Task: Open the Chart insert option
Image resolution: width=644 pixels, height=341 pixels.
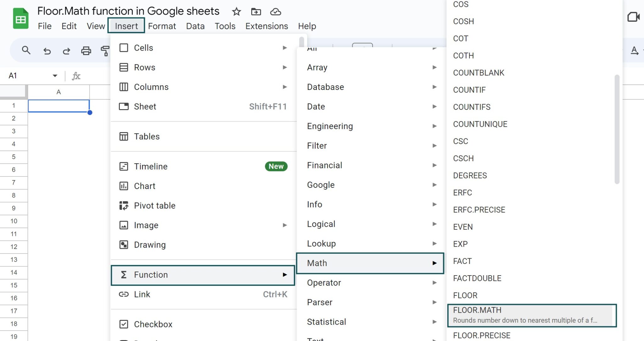Action: tap(145, 186)
